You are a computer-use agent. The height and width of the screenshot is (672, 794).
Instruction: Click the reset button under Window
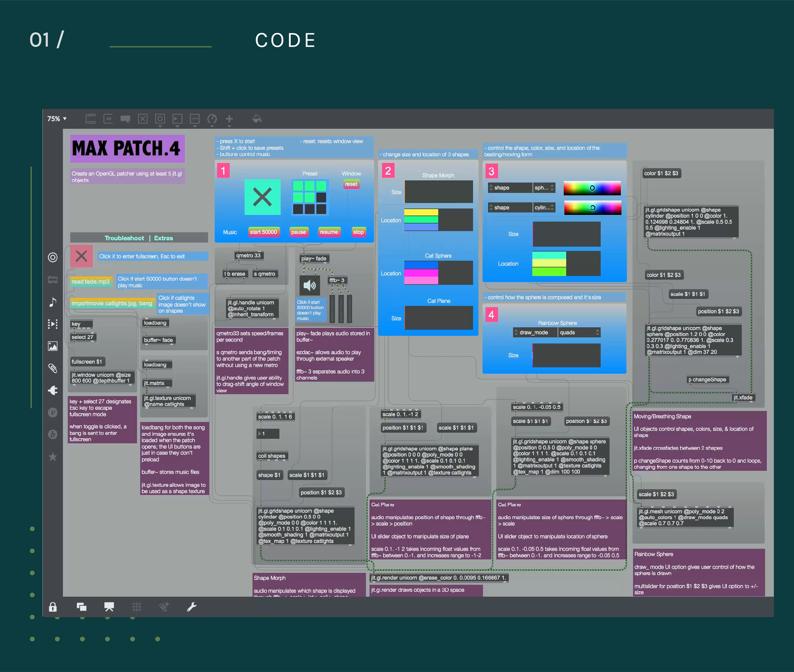[x=351, y=184]
